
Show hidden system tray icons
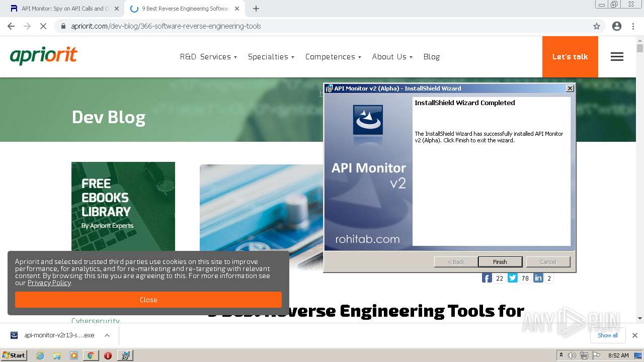[x=561, y=355]
